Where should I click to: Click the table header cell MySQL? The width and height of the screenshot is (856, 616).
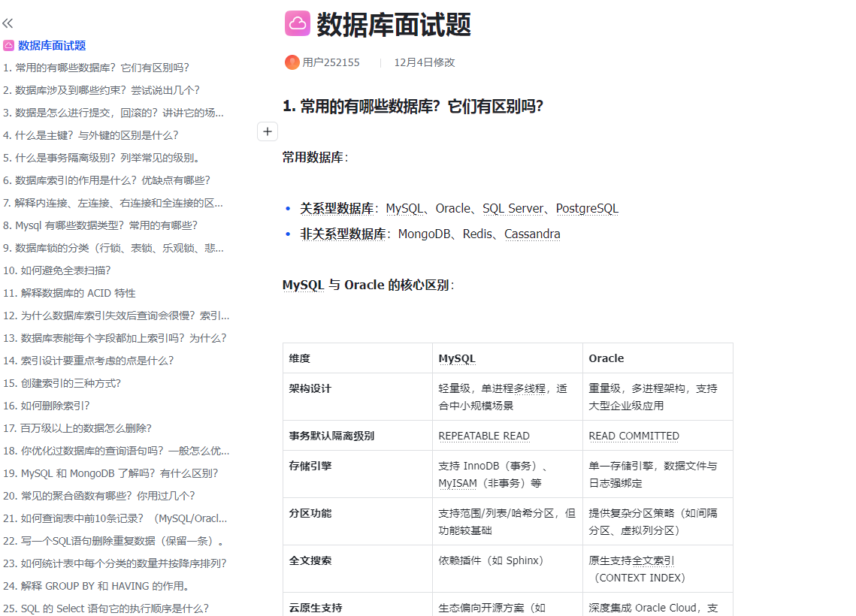point(508,358)
